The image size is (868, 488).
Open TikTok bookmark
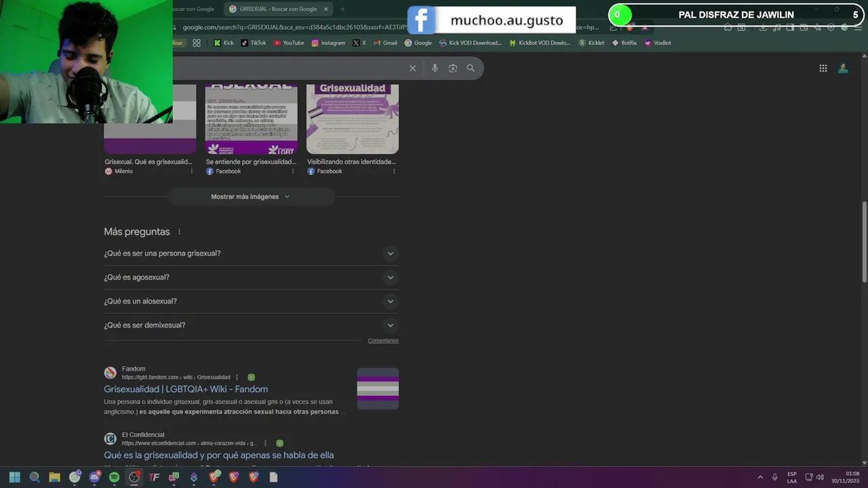(254, 43)
